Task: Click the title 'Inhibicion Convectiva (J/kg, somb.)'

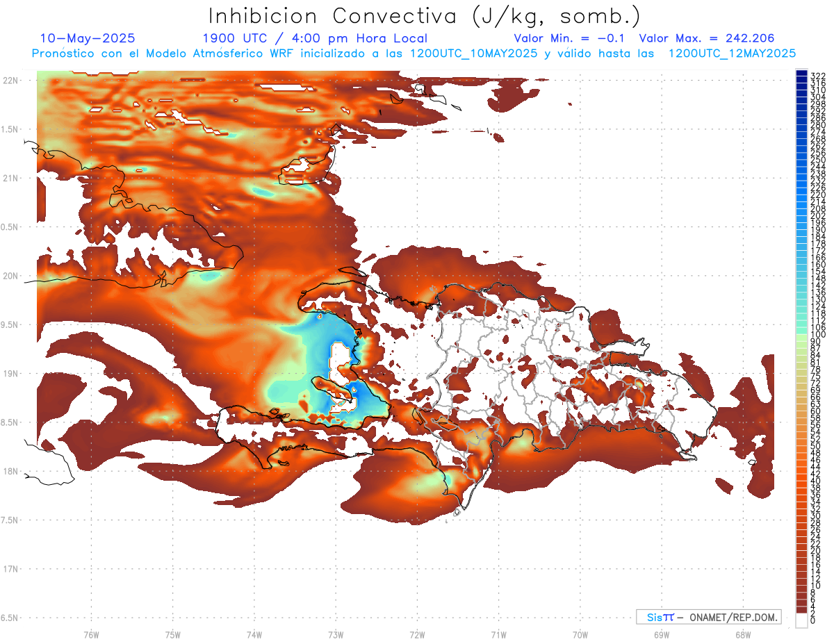Action: point(424,16)
